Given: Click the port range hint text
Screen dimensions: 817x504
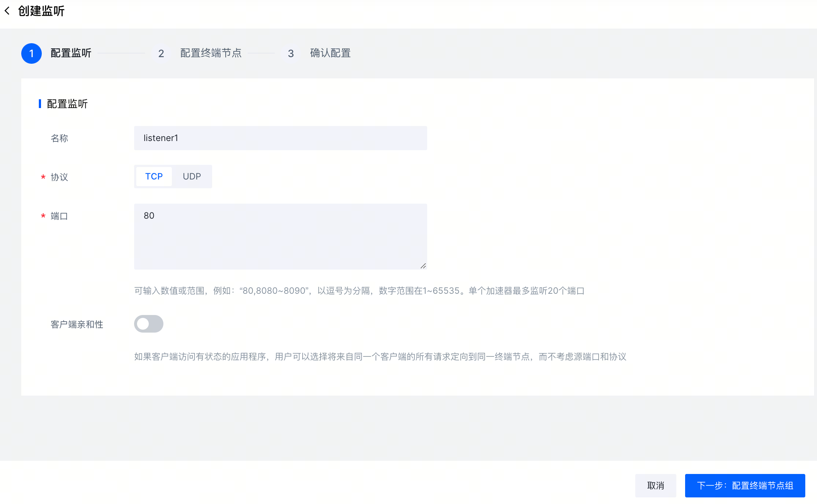Looking at the screenshot, I should [x=359, y=291].
